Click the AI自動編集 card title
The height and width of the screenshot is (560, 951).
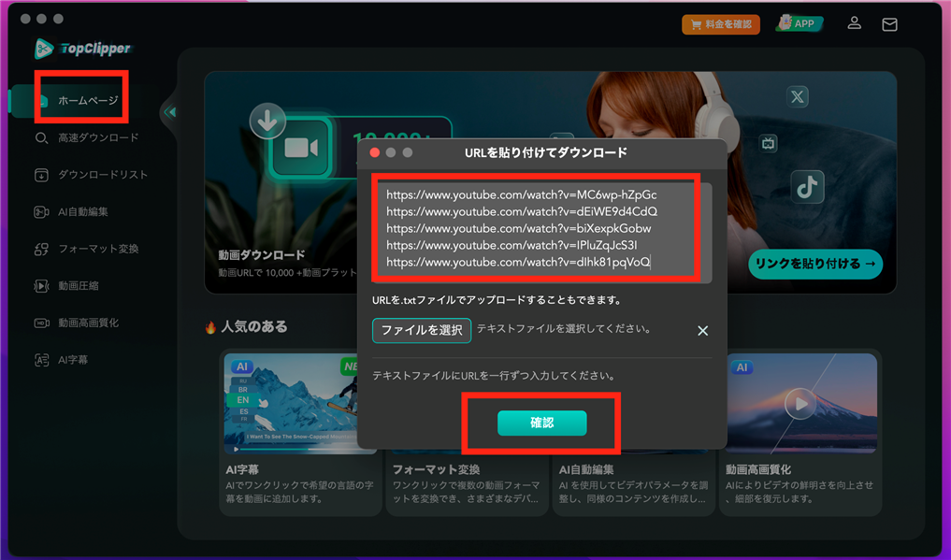pos(586,469)
